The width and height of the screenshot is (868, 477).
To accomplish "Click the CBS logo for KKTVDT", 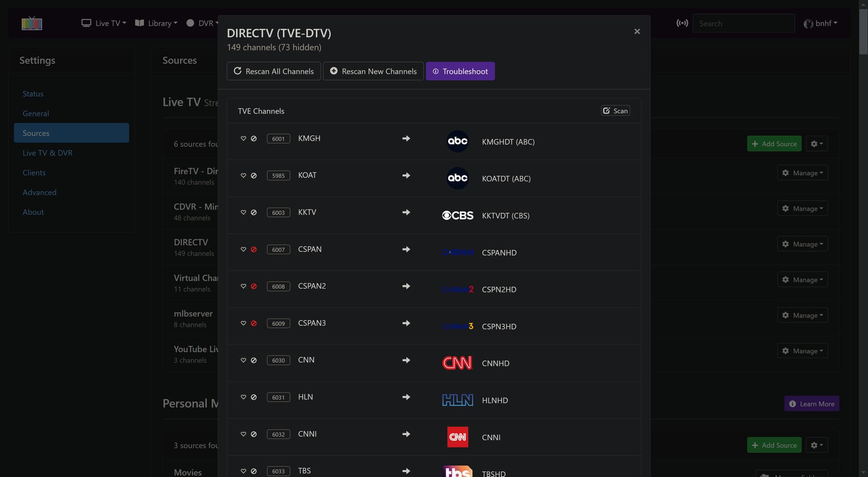I will 457,216.
